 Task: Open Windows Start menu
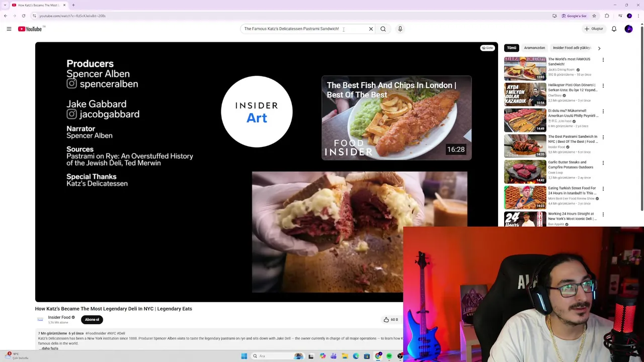tap(244, 356)
